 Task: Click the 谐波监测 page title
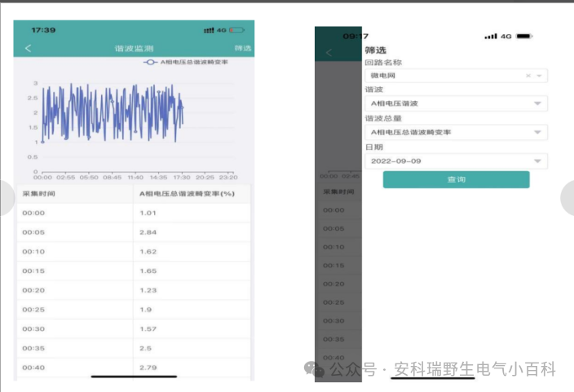tap(134, 48)
